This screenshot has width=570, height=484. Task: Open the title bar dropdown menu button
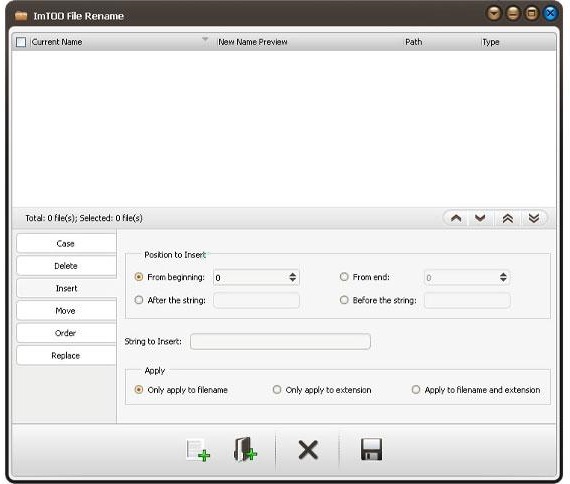(x=494, y=13)
